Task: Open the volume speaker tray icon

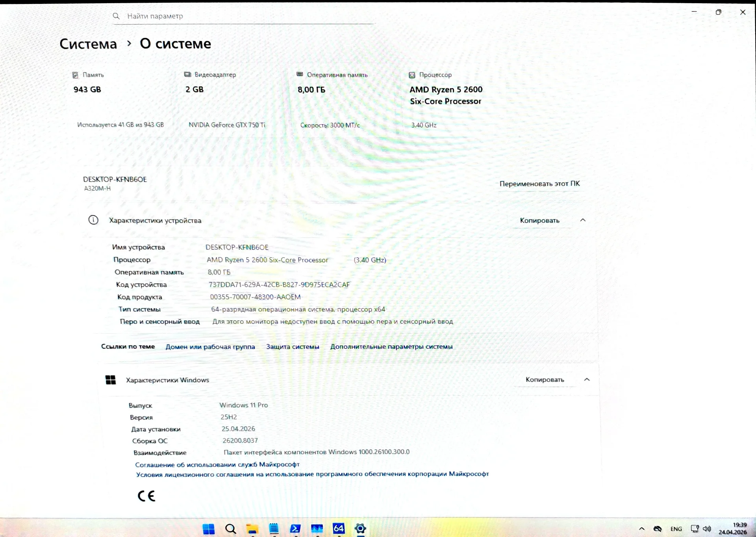Action: (707, 529)
